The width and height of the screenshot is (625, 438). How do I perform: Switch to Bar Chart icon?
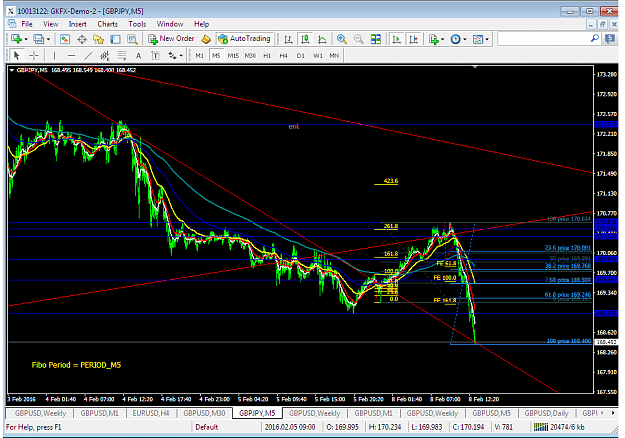point(288,39)
